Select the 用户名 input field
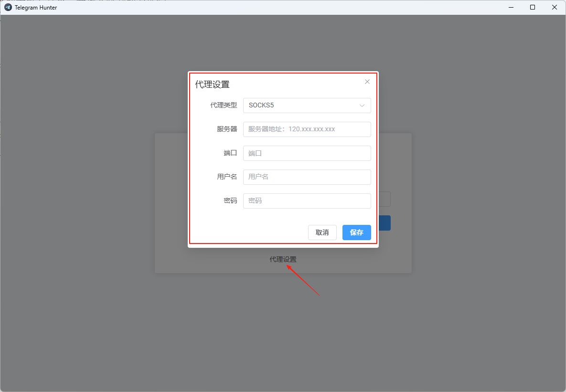This screenshot has width=566, height=392. pos(307,177)
